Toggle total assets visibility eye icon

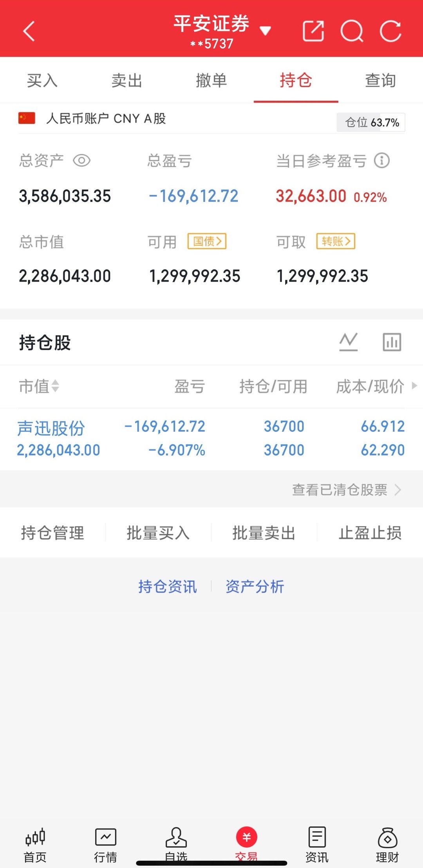[x=82, y=160]
